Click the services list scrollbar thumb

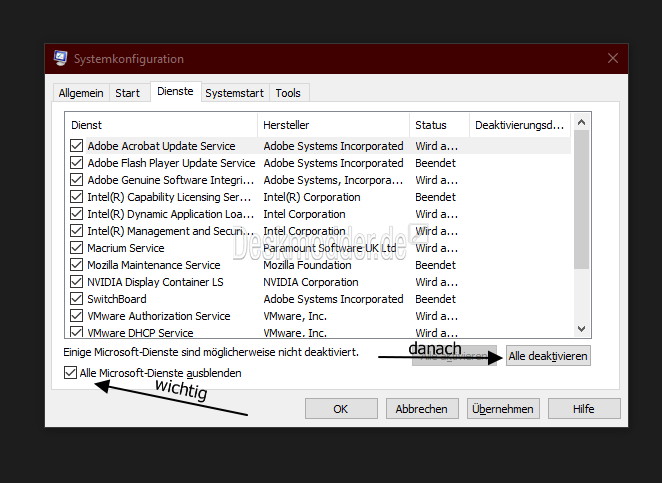(581, 199)
